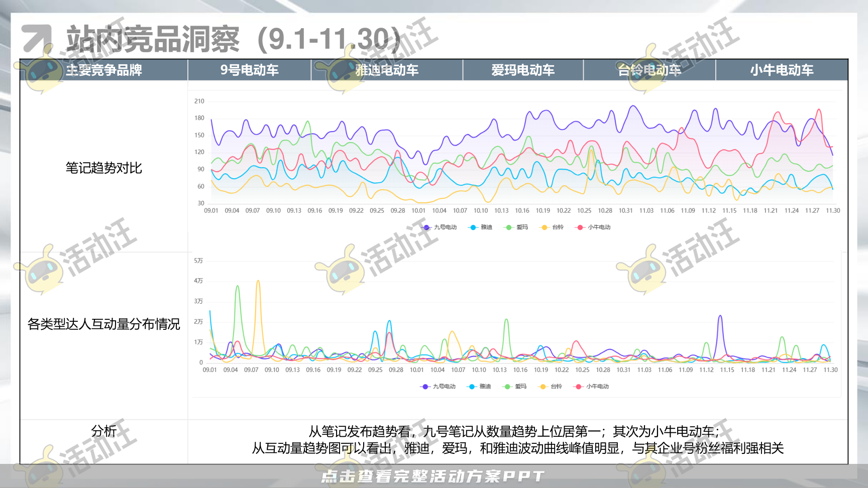Click the 120 y-axis label
This screenshot has height=488, width=868.
tap(199, 152)
